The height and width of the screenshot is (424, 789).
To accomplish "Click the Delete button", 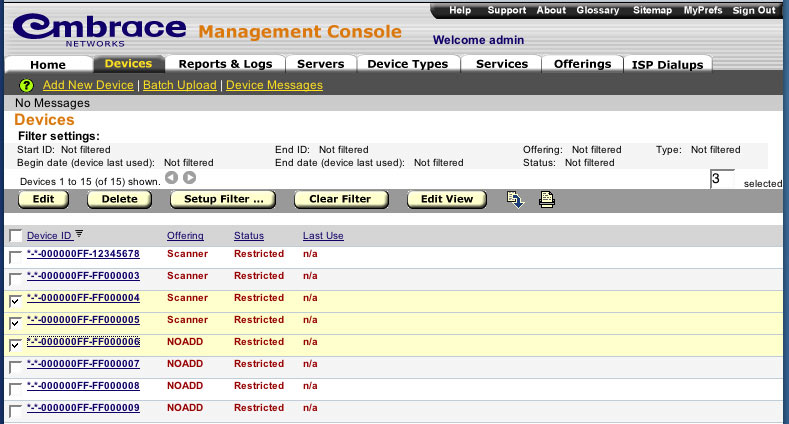I will click(x=119, y=199).
